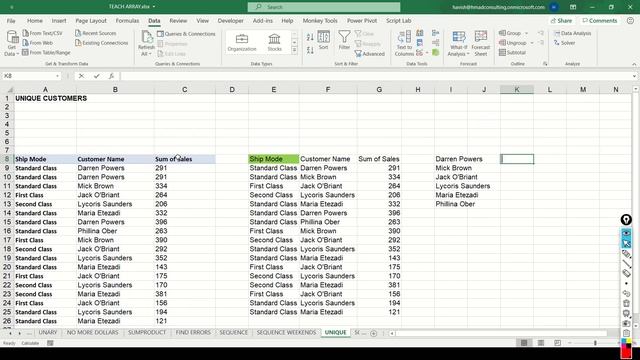Screen dimensions: 640x360
Task: Switch to the Home tab
Action: pyautogui.click(x=35, y=20)
